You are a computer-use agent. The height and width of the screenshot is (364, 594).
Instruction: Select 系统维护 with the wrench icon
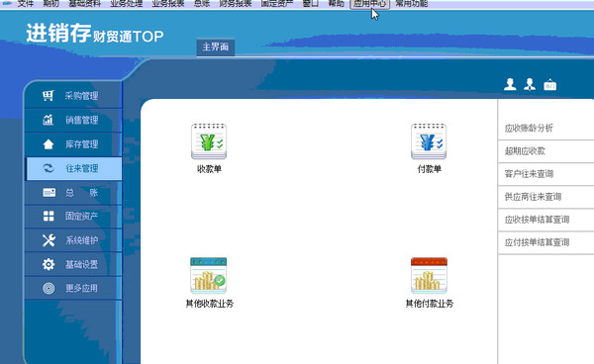(73, 240)
